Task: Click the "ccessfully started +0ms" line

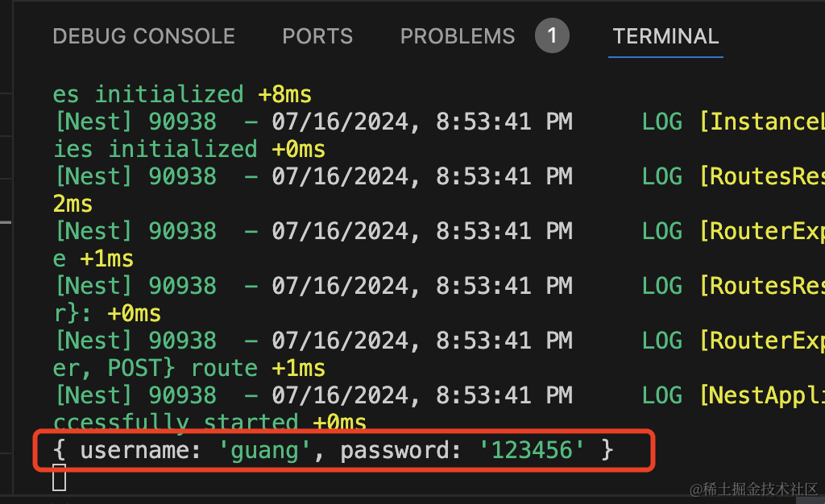Action: pyautogui.click(x=209, y=423)
